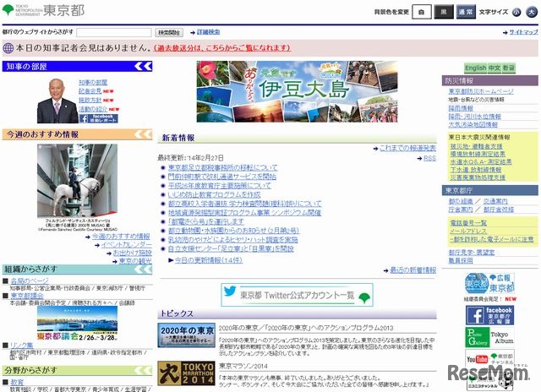Click the white horse sculpture image
541x392 pixels.
77,180
